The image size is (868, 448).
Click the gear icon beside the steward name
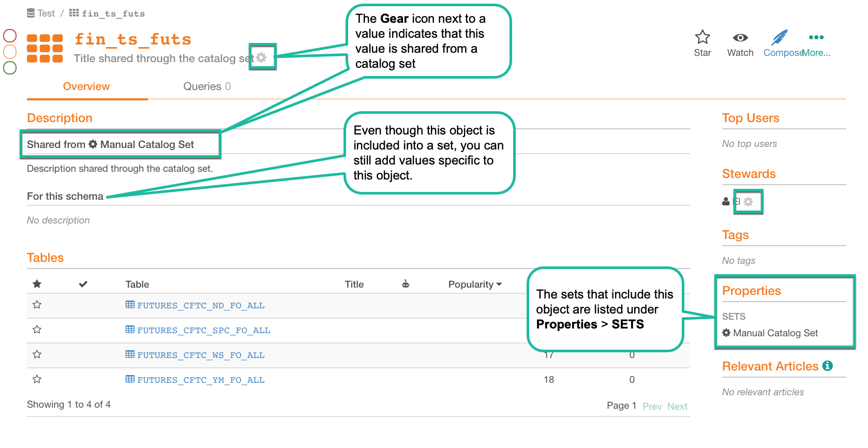748,202
